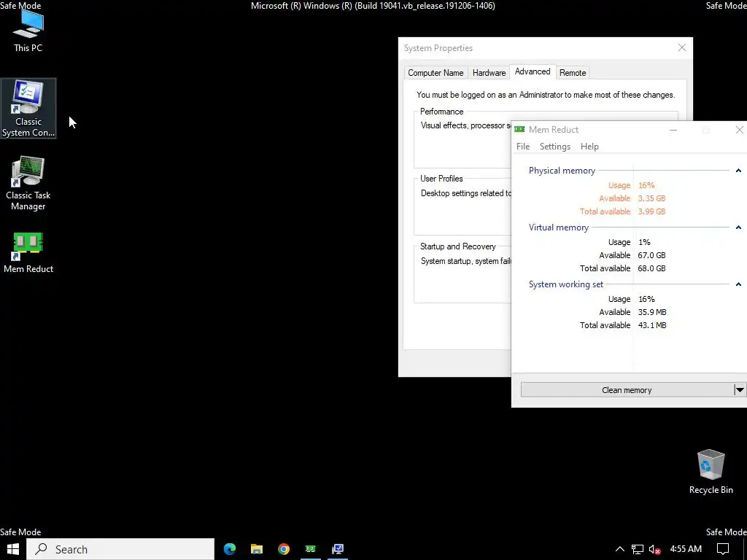Click the 43.1 MB working set value

click(x=652, y=325)
